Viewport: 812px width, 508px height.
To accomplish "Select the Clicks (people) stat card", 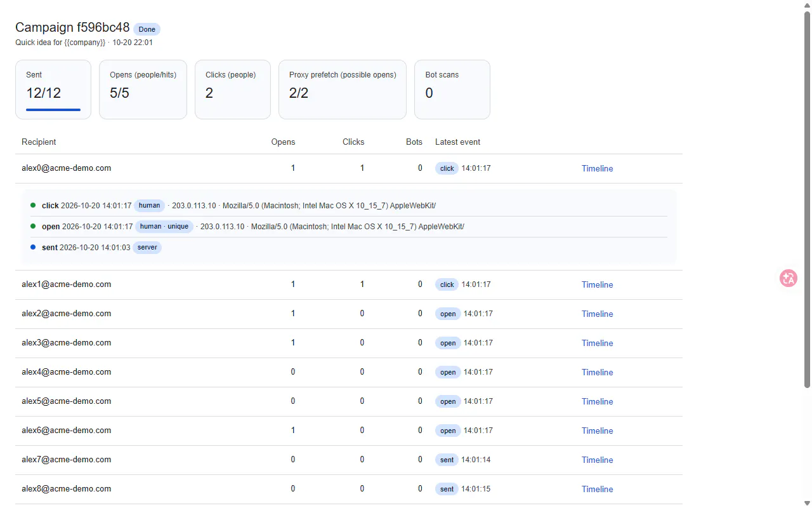I will (233, 90).
